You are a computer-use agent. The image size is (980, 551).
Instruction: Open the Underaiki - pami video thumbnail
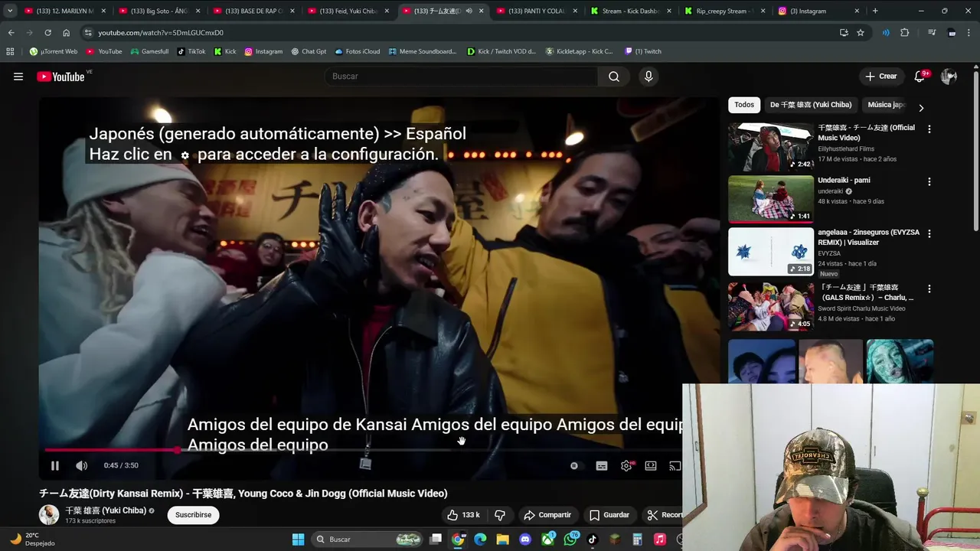(x=771, y=199)
